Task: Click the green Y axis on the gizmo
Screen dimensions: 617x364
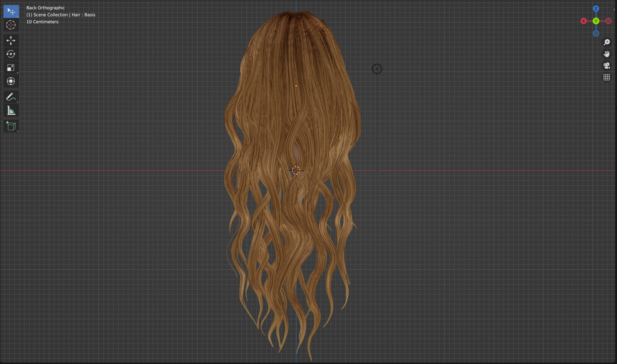Action: [596, 21]
